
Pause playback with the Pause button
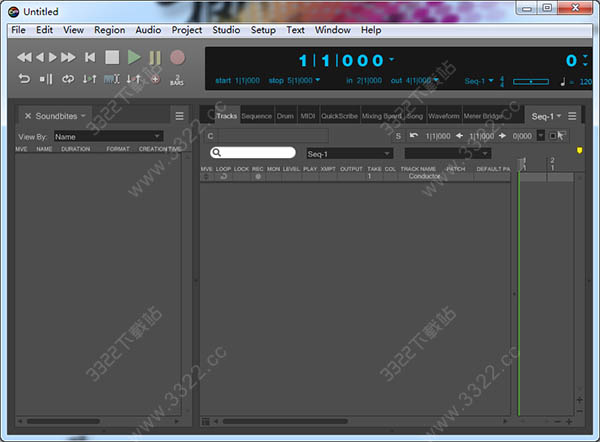click(155, 58)
